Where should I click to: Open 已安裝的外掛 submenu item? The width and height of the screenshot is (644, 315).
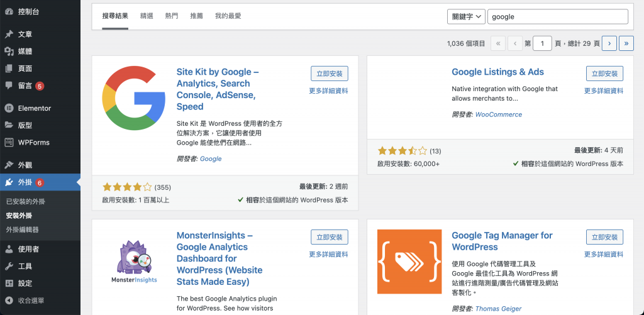click(25, 202)
